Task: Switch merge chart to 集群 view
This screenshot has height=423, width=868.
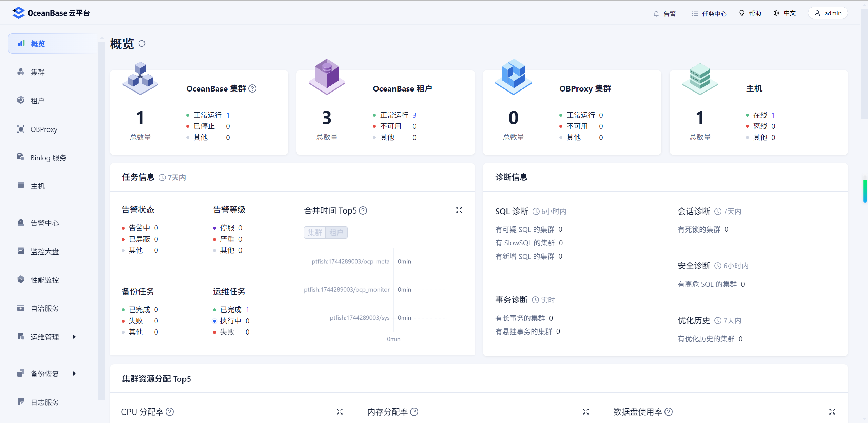Action: pyautogui.click(x=314, y=233)
